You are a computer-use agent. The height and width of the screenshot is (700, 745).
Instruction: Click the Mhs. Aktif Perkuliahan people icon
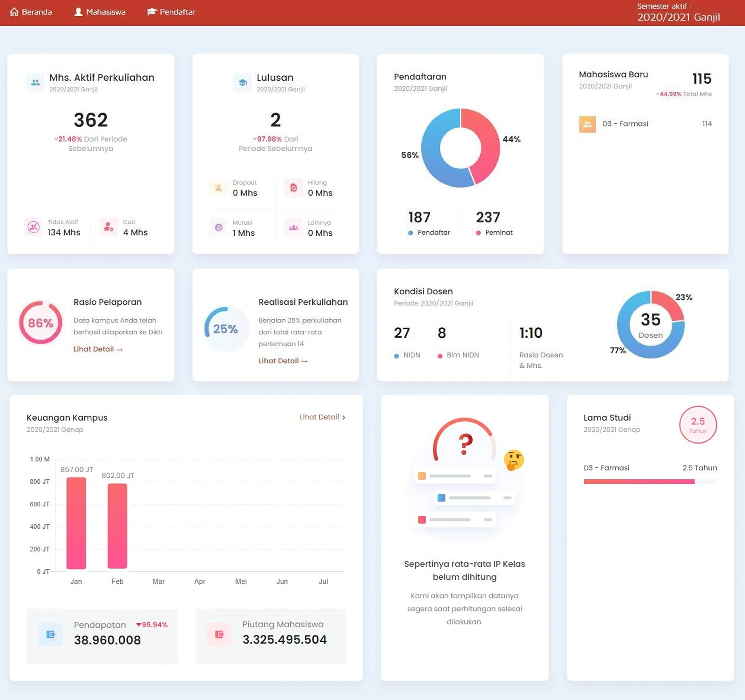point(35,83)
